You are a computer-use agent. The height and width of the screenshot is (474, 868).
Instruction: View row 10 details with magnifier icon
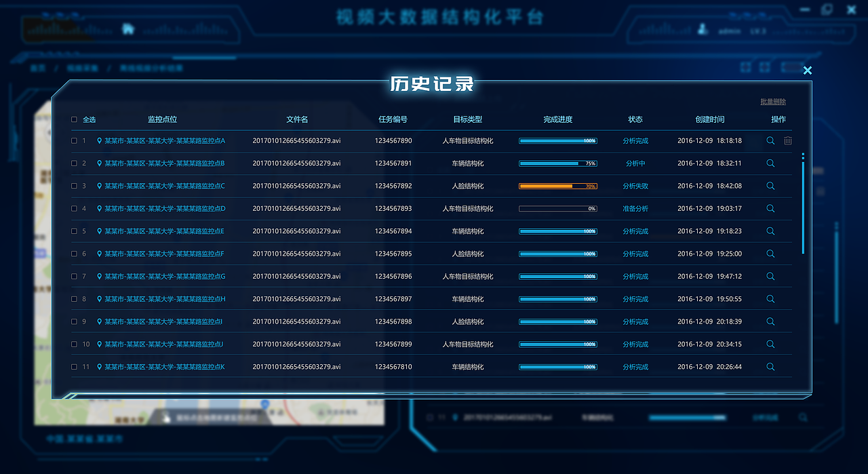tap(770, 344)
